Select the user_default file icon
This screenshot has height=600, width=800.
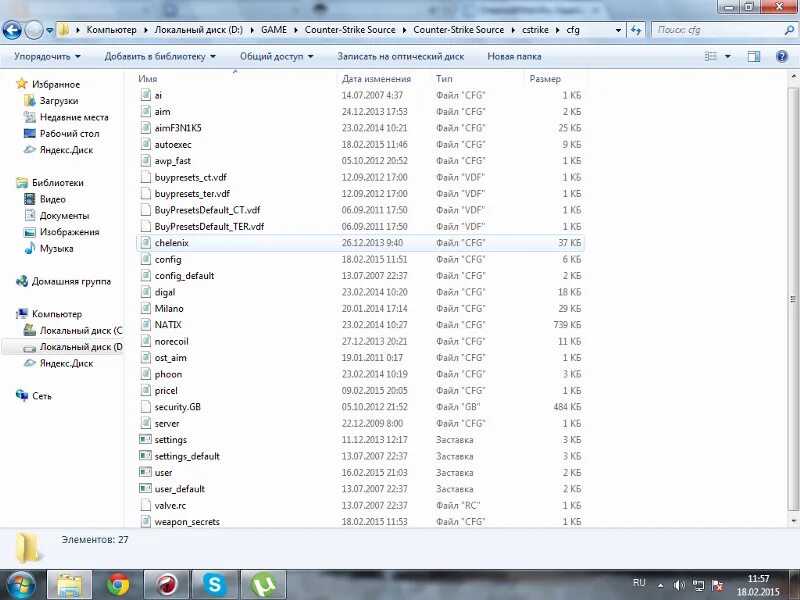pyautogui.click(x=145, y=489)
